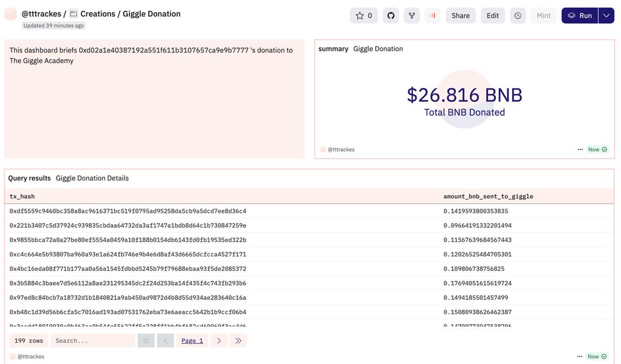Click amount value 0.17694051615619724
This screenshot has width=621, height=364.
coord(478,283)
